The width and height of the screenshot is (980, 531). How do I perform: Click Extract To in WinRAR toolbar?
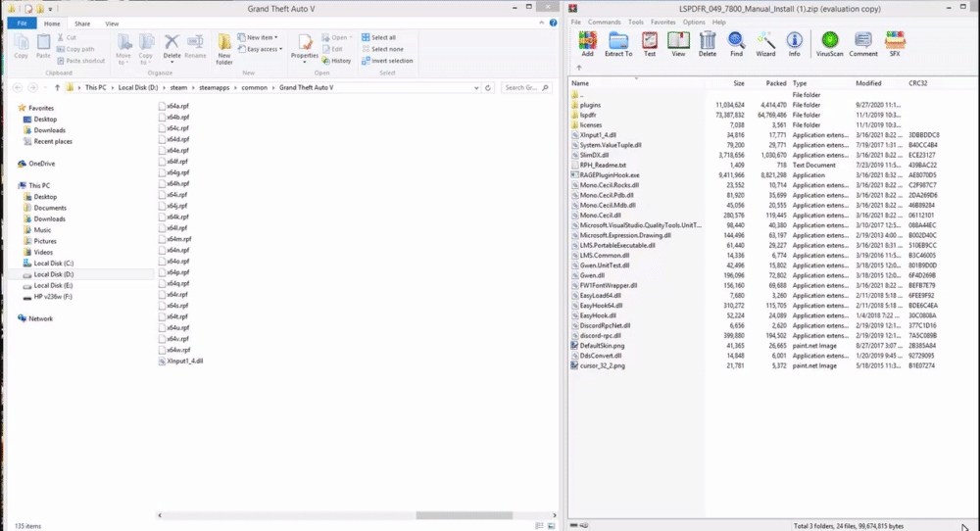click(x=618, y=44)
